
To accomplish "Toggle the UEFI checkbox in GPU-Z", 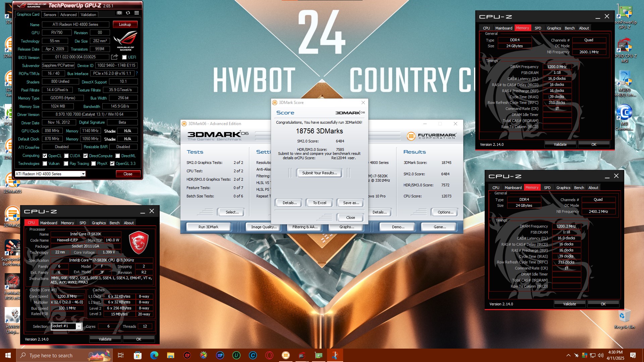I will (124, 57).
